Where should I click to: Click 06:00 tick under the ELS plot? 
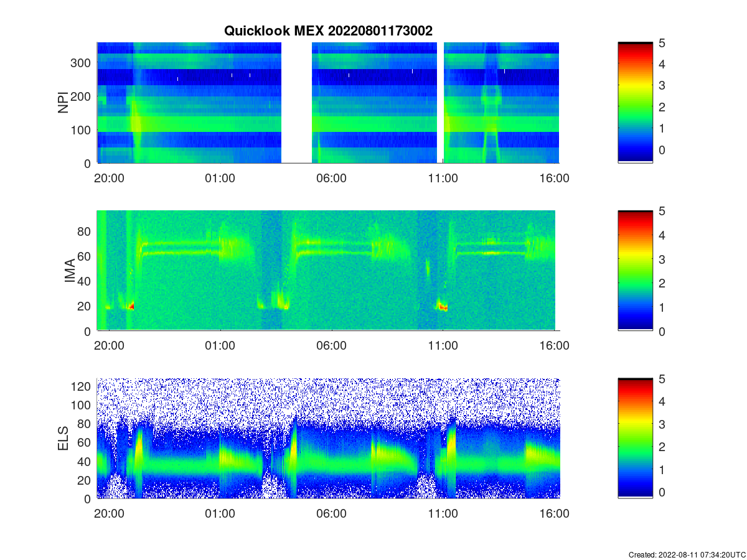tap(332, 514)
